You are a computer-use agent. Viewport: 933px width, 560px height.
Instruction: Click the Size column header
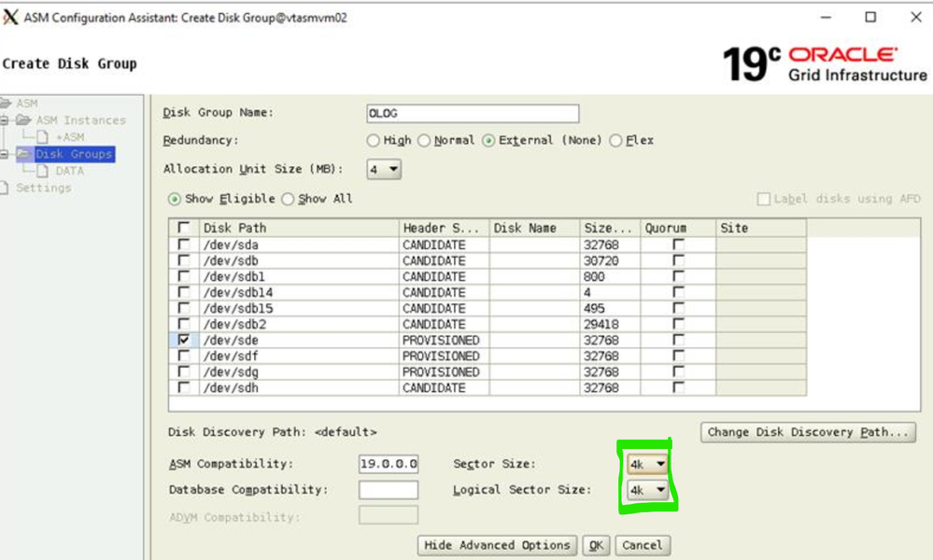pos(610,228)
